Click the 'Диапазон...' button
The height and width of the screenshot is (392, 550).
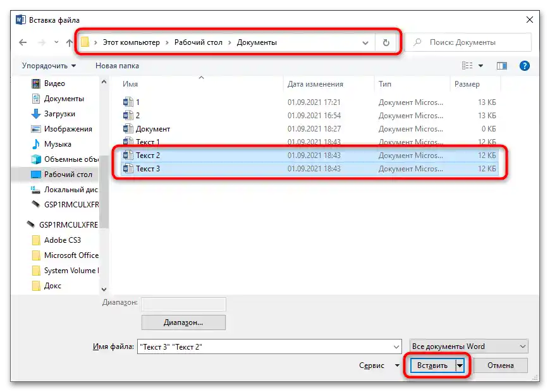pos(183,322)
